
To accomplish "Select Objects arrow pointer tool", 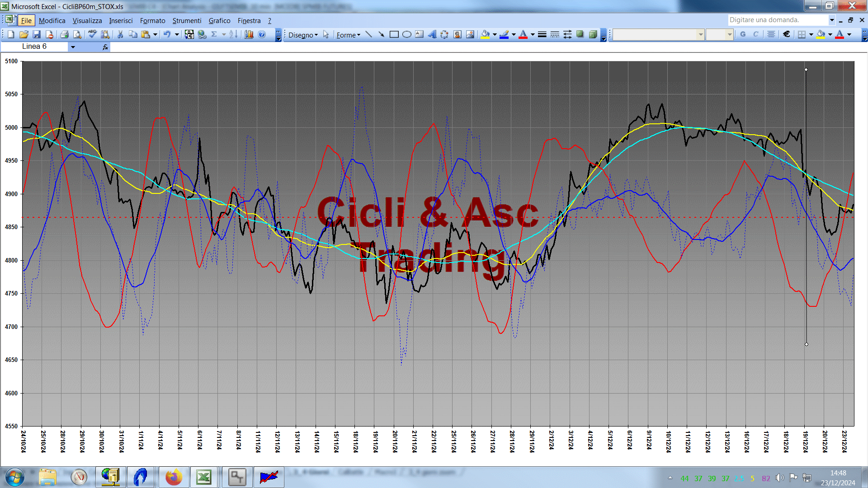I will (326, 34).
